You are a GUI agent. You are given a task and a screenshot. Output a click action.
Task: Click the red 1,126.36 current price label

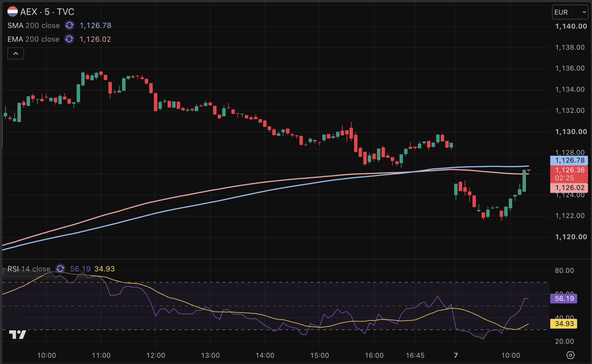pyautogui.click(x=569, y=174)
